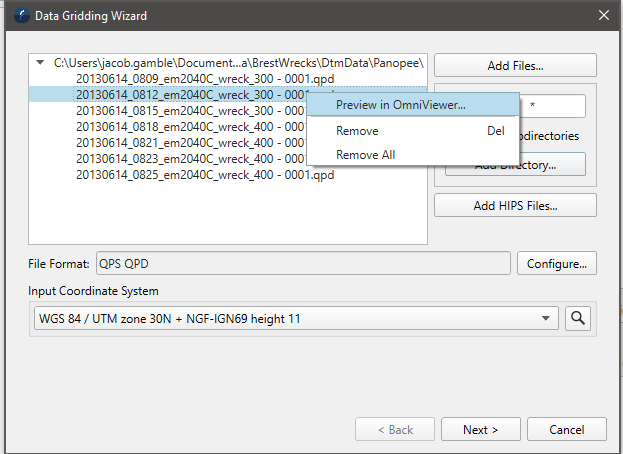Close the Data Gridding Wizard dialog
This screenshot has width=623, height=454.
(x=603, y=15)
